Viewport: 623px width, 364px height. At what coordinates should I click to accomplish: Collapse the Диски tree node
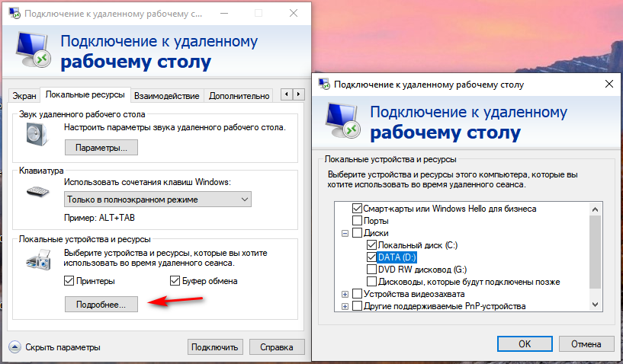tap(345, 233)
